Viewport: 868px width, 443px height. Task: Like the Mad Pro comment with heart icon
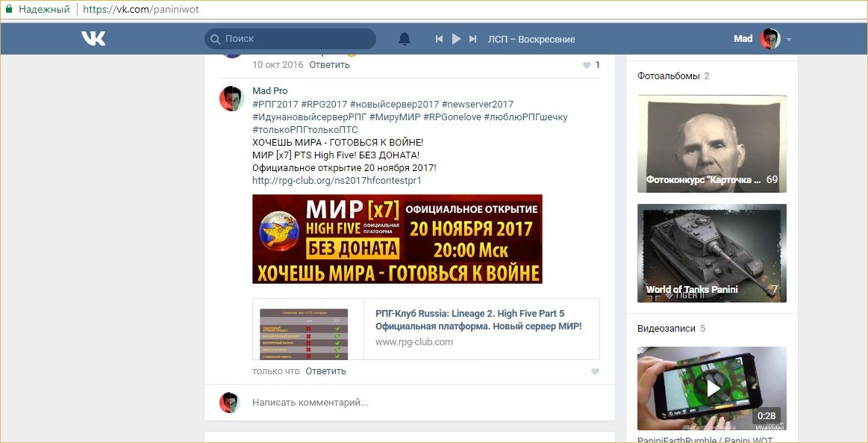click(595, 371)
